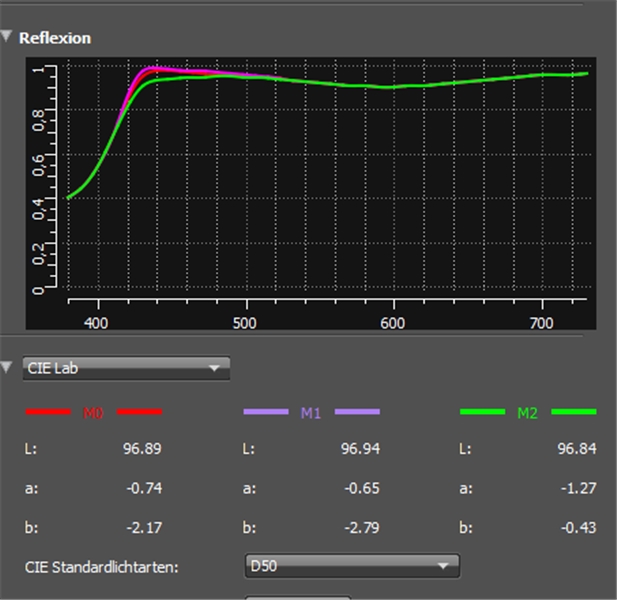Select the M2 b value -0.43
617x600 pixels.
tap(578, 527)
